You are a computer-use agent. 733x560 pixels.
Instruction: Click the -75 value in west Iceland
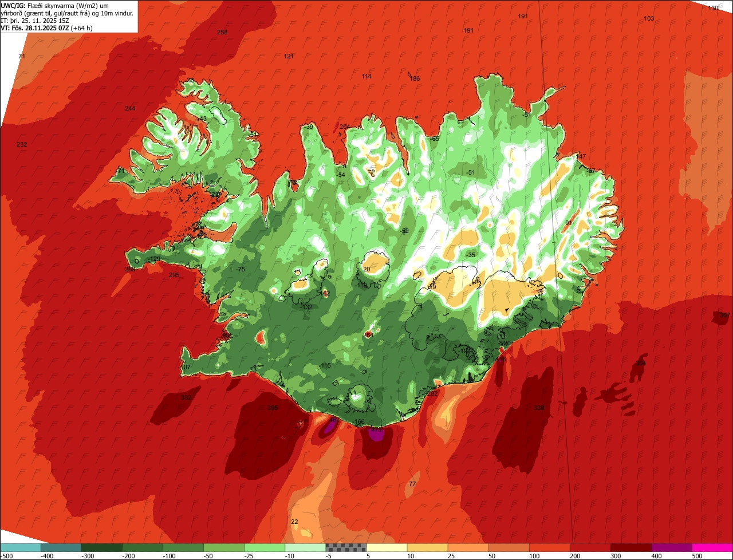[240, 269]
